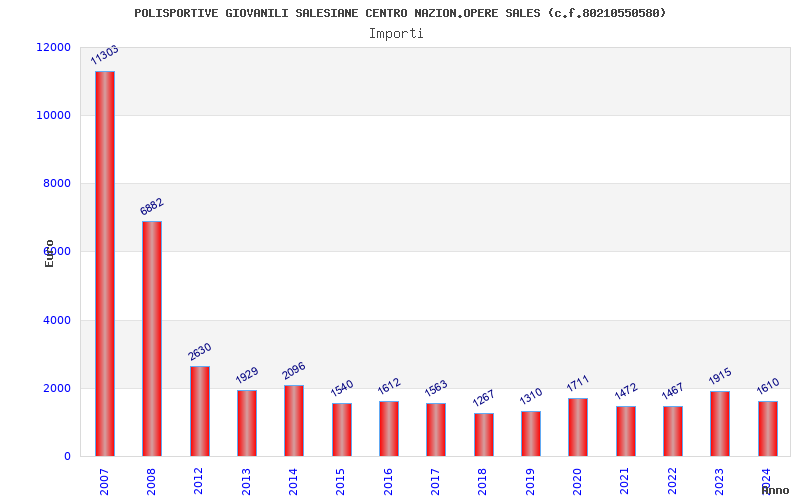Click the 2016 year axis label
The height and width of the screenshot is (500, 800).
[388, 481]
